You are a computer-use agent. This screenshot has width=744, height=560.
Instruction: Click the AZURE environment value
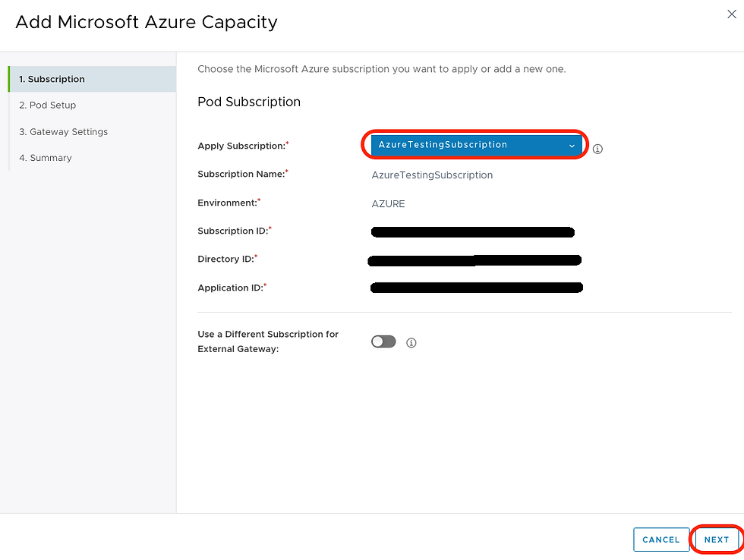click(x=388, y=204)
